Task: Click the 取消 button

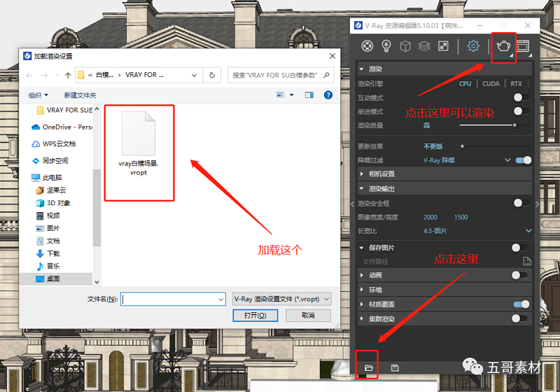Action: [308, 315]
